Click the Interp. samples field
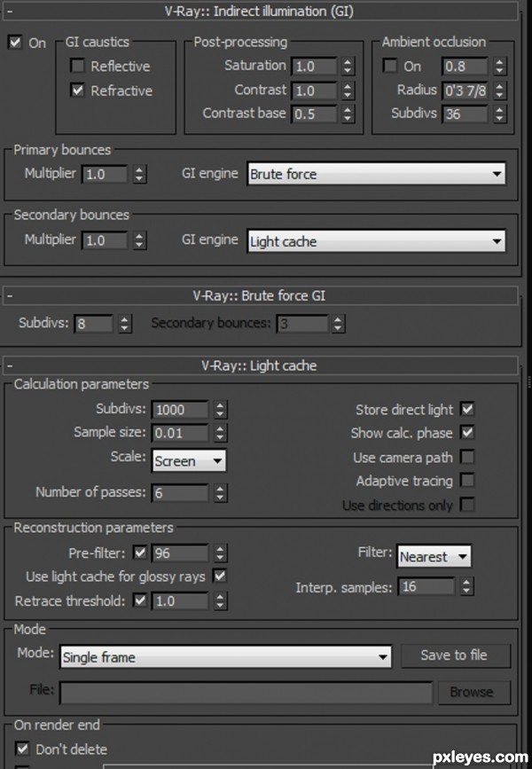This screenshot has height=769, width=532. coord(426,586)
